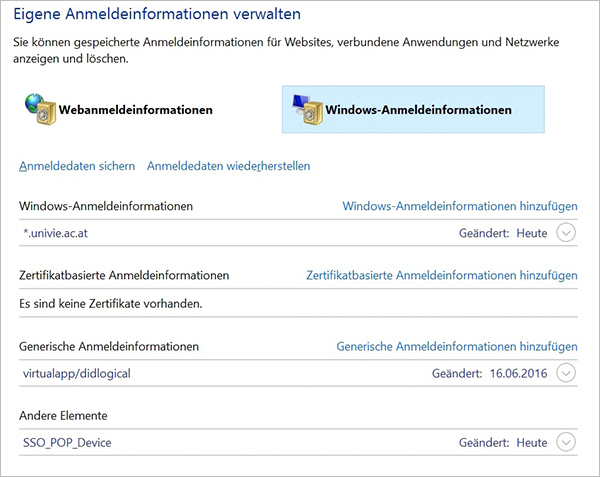Viewport: 600px width, 477px height.
Task: Click the globe vault Webanmeldeinformationen icon
Action: (x=41, y=109)
